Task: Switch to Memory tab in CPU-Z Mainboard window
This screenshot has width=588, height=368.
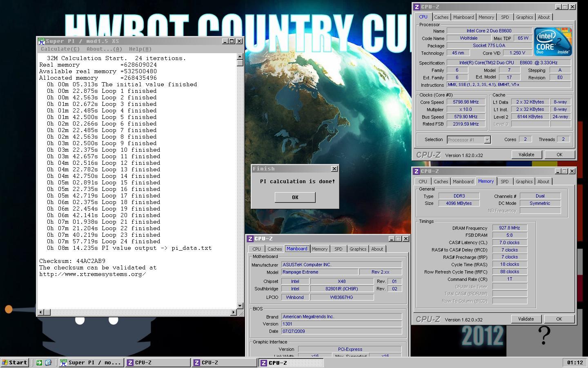Action: [320, 249]
